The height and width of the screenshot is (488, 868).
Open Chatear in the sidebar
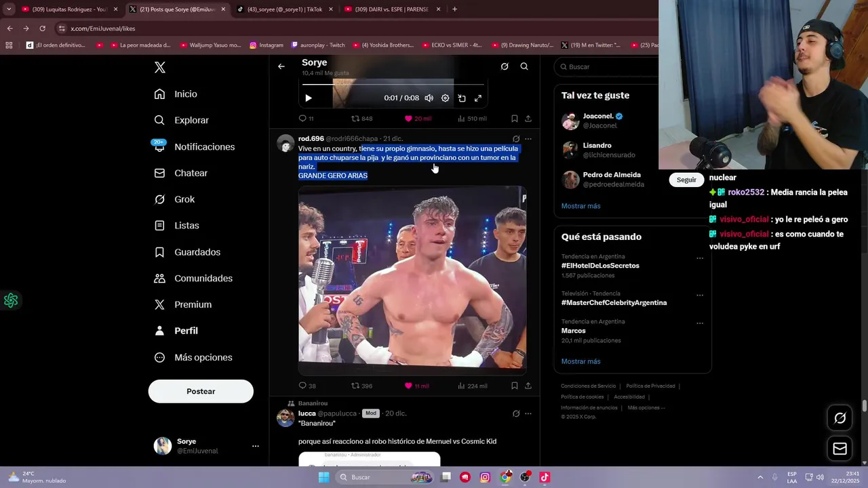181,173
